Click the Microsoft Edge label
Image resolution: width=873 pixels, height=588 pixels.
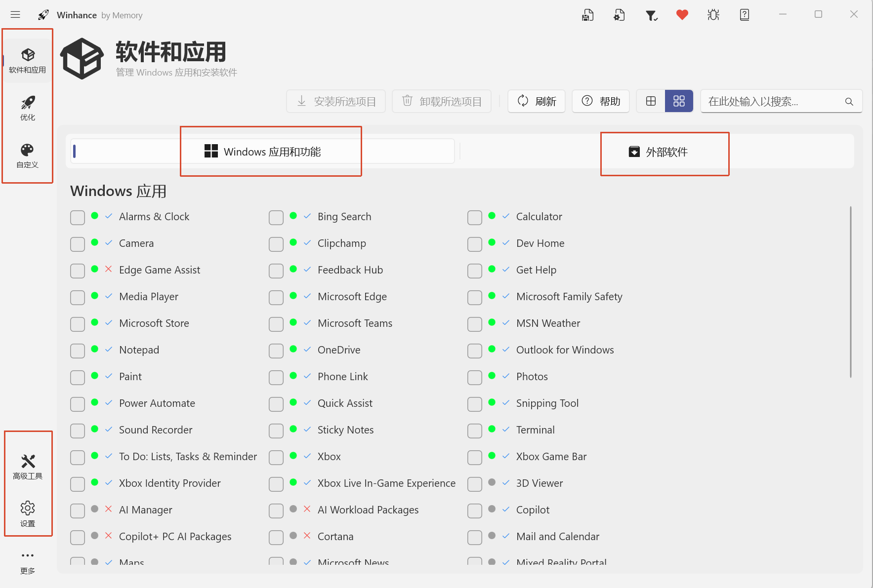tap(352, 297)
